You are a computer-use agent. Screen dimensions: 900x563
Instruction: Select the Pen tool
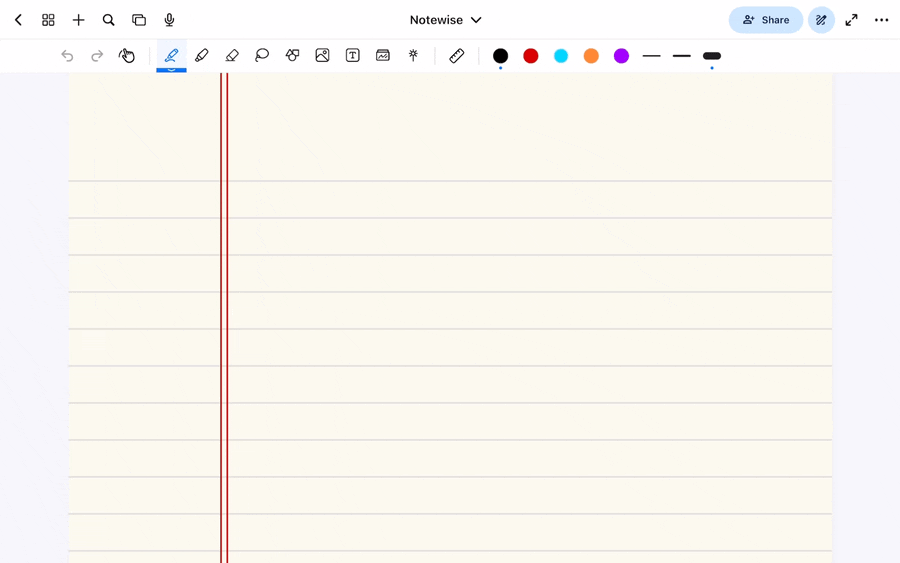(x=171, y=56)
